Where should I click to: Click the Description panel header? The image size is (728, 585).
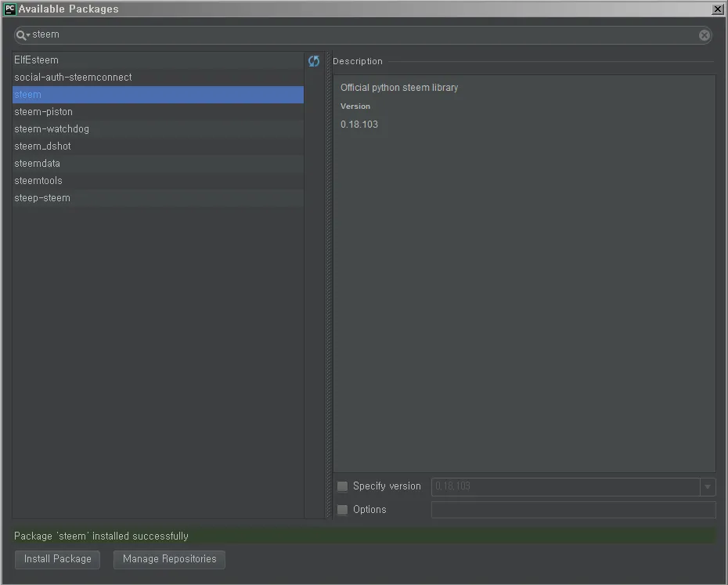358,61
